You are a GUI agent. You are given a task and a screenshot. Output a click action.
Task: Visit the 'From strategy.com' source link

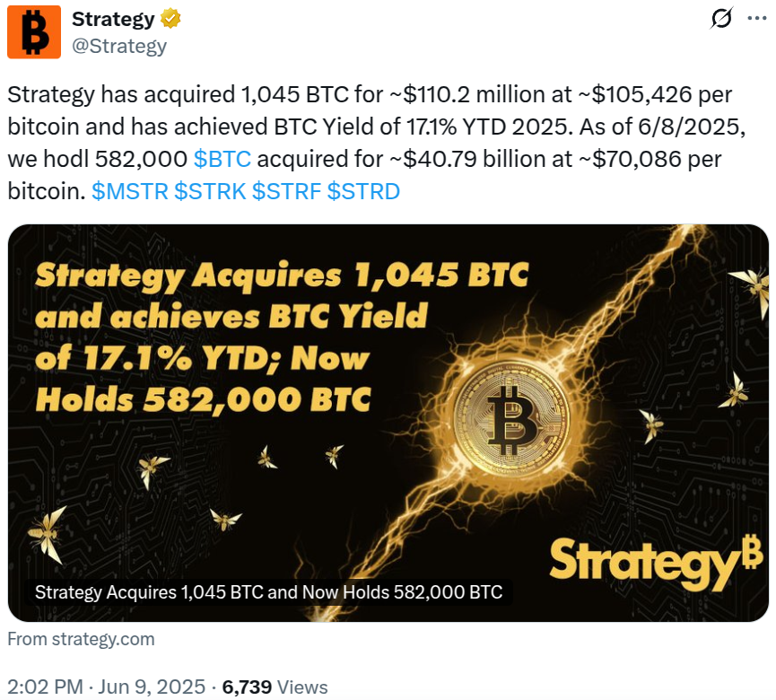tap(82, 639)
